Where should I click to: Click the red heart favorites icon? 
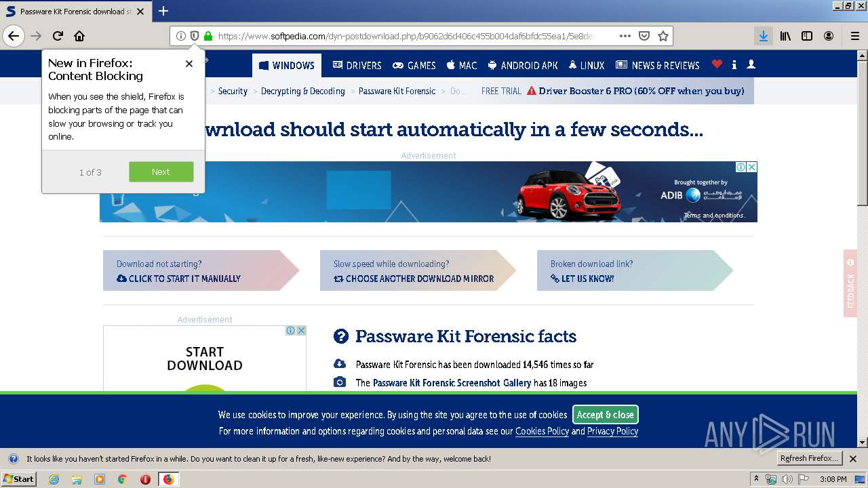[x=717, y=64]
